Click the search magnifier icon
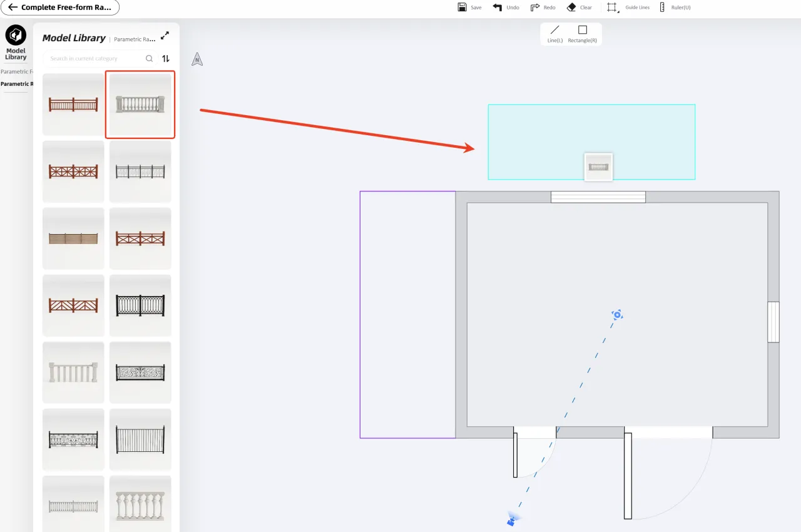 tap(149, 58)
